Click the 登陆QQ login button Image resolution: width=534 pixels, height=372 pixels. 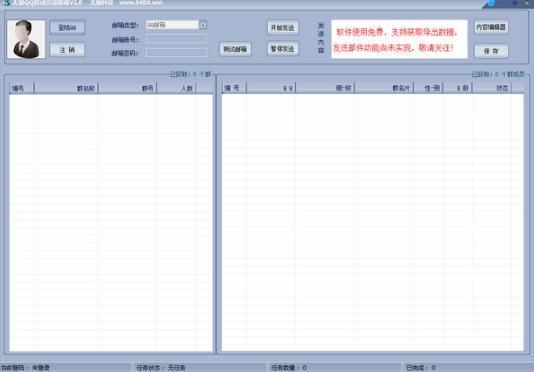coord(67,28)
